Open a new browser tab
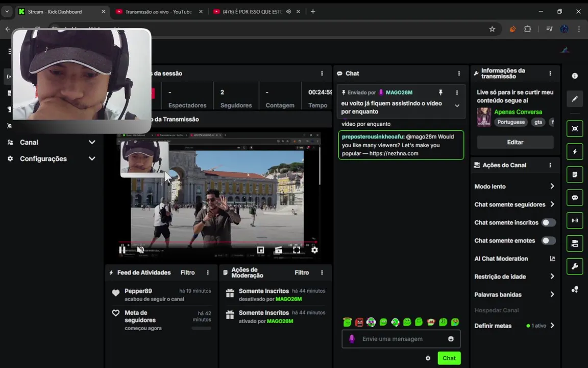The width and height of the screenshot is (588, 368). click(x=313, y=12)
